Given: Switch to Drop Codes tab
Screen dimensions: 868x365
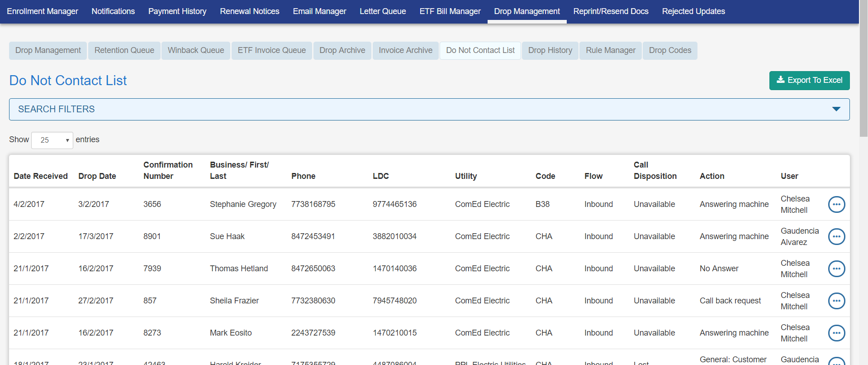Looking at the screenshot, I should [670, 50].
